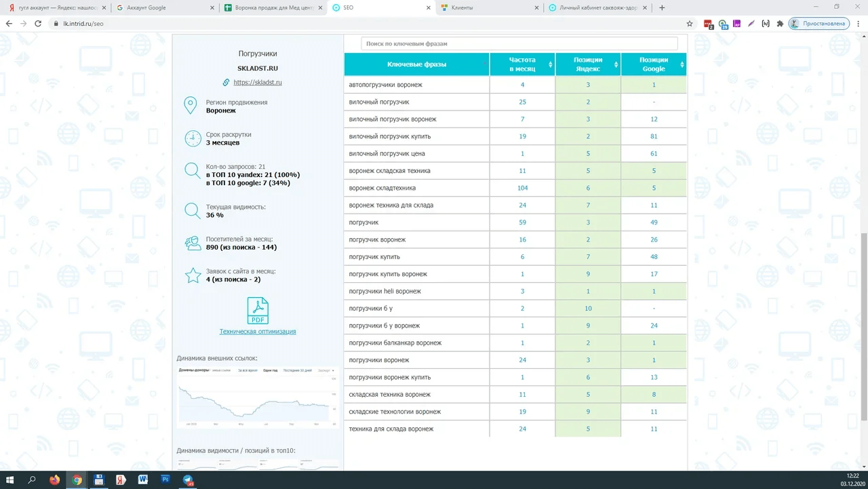Sort table by Частота в месяц column

(x=522, y=64)
